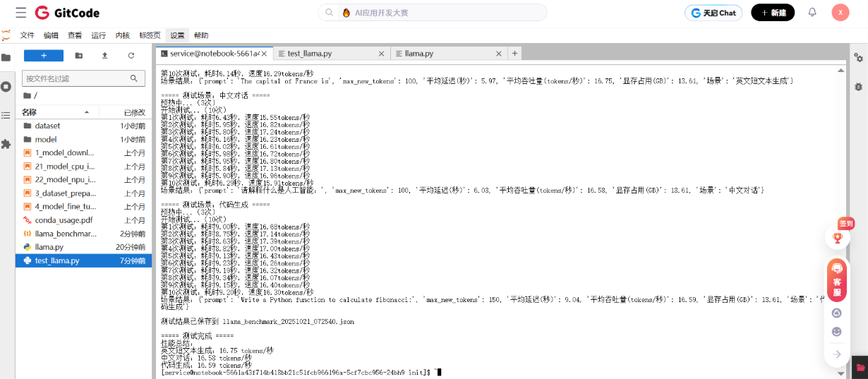Open the notifications bell

pyautogui.click(x=812, y=13)
